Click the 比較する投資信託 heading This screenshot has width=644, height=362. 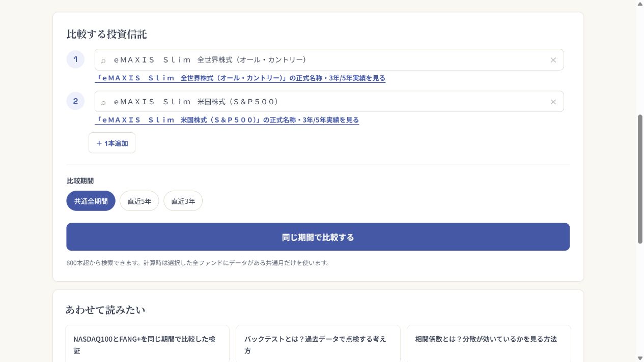106,34
